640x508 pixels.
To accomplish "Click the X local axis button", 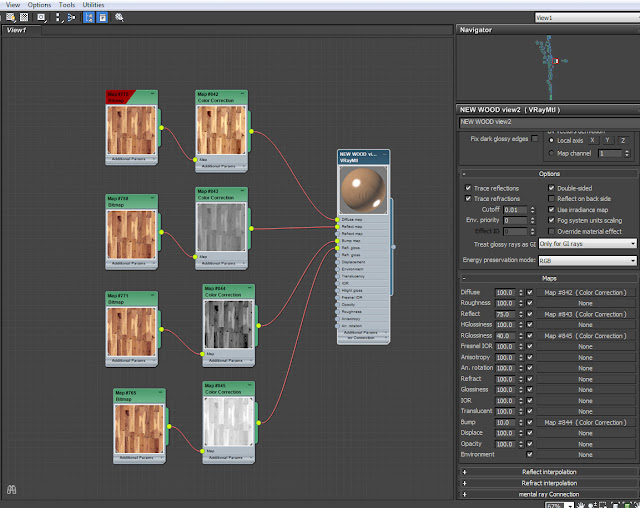I will click(x=593, y=140).
